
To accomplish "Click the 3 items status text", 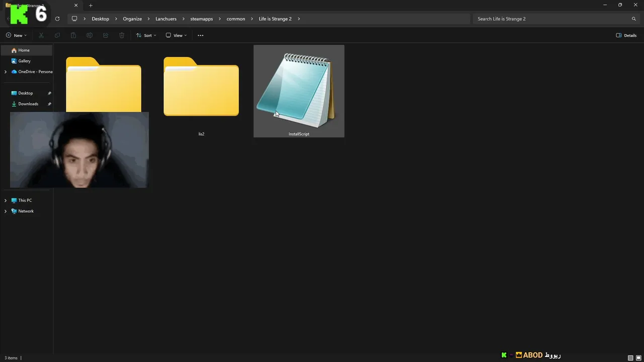I will pyautogui.click(x=11, y=358).
